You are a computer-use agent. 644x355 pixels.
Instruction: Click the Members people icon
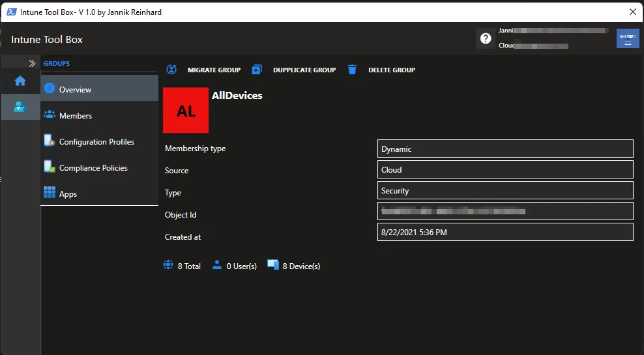50,115
